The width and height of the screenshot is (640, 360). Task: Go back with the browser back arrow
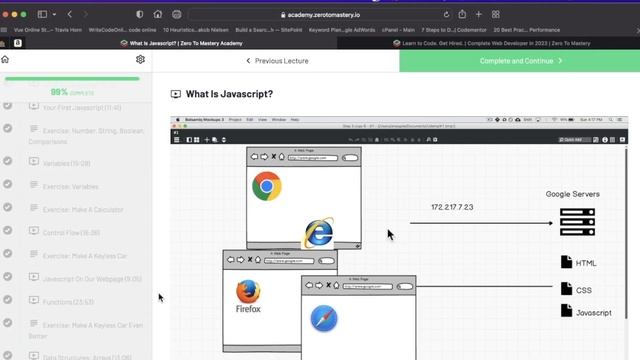70,14
